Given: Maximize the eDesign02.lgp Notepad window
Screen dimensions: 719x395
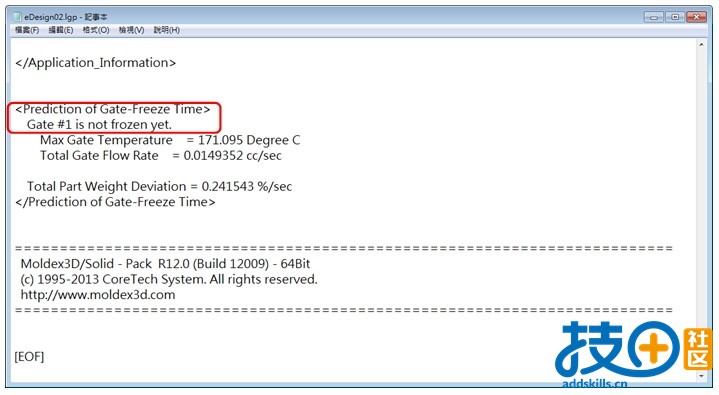Looking at the screenshot, I should tap(675, 17).
